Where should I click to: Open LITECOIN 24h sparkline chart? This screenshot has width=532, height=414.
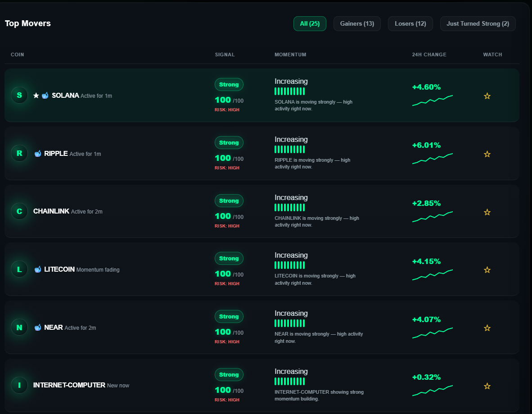pos(433,275)
